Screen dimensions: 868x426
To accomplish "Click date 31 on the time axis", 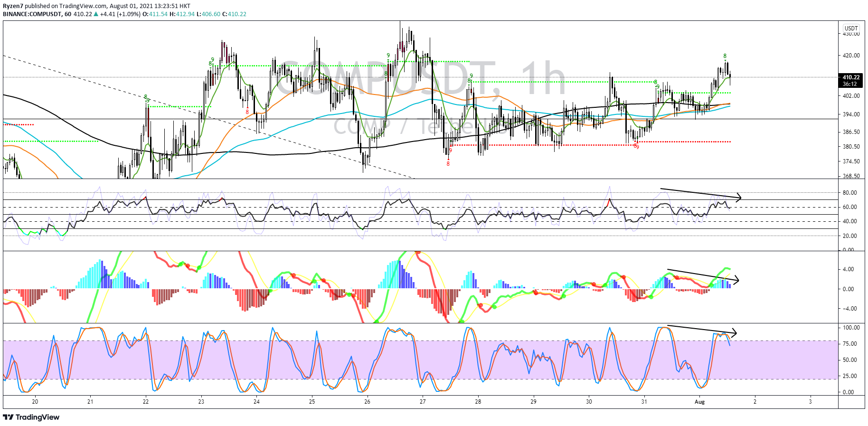I will tap(644, 401).
